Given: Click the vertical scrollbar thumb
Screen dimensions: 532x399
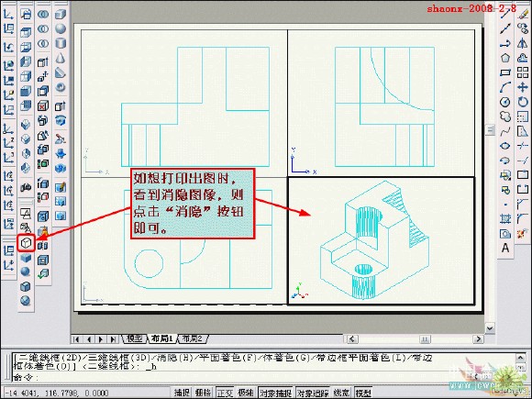Looking at the screenshot, I should [490, 130].
